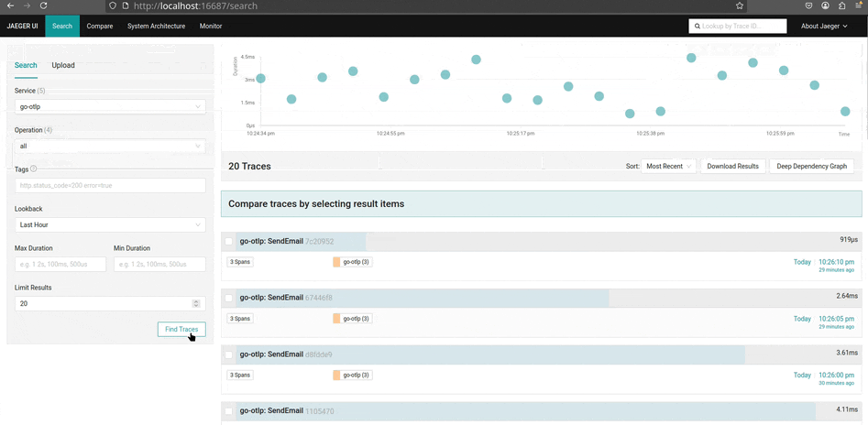Click the Limit Results number stepper arrows

pos(195,303)
